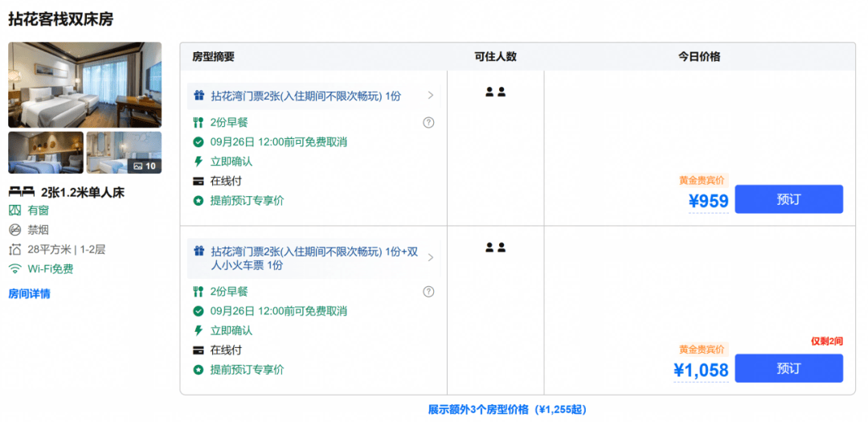The height and width of the screenshot is (422, 868).
Task: Click the star 提前预订专享价 icon in the ¥1,058 offer
Action: point(199,370)
